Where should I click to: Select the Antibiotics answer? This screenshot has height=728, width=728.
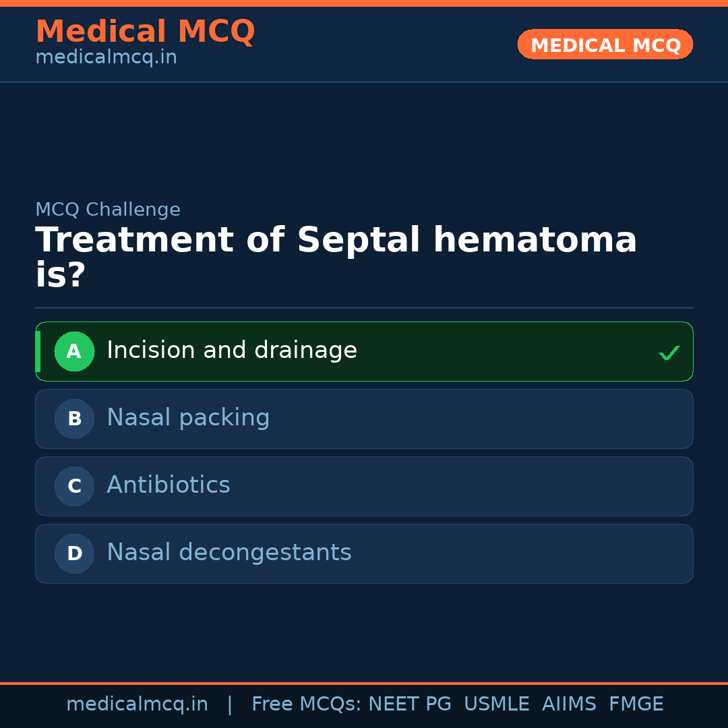[169, 485]
